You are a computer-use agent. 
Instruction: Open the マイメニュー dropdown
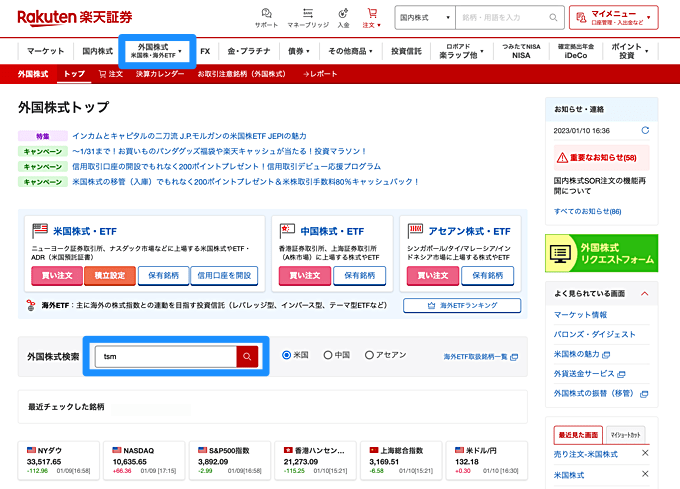click(614, 17)
